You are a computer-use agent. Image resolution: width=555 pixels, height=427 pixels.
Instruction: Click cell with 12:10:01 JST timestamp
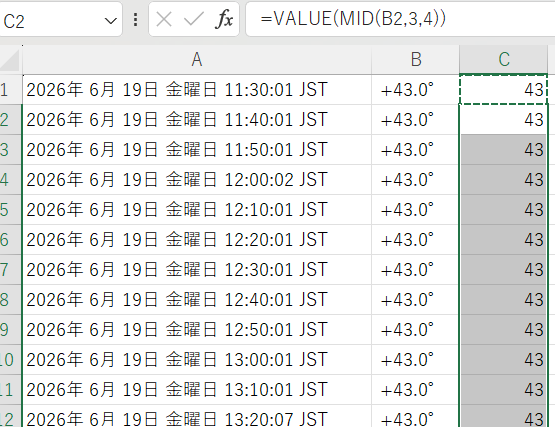(197, 210)
